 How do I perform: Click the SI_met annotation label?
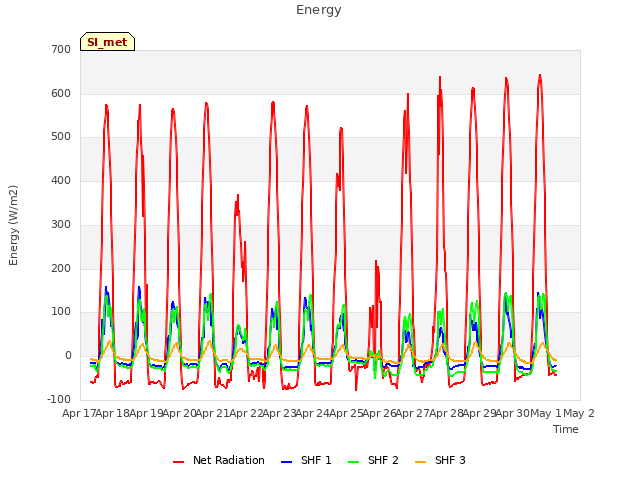pyautogui.click(x=107, y=42)
